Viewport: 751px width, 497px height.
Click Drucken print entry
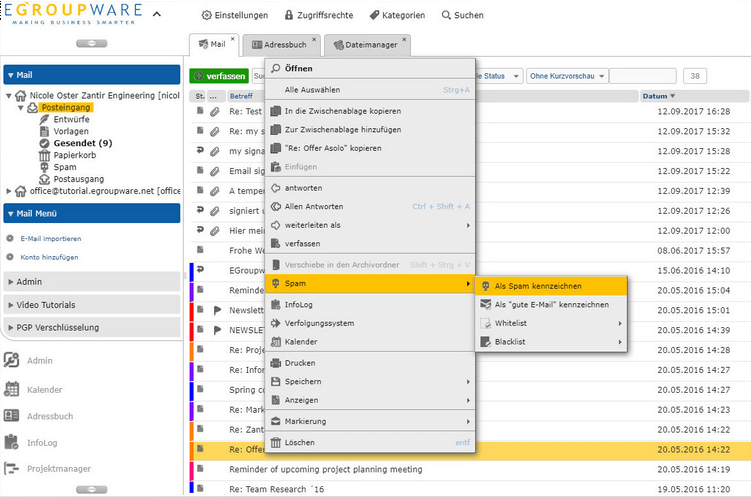tap(370, 363)
